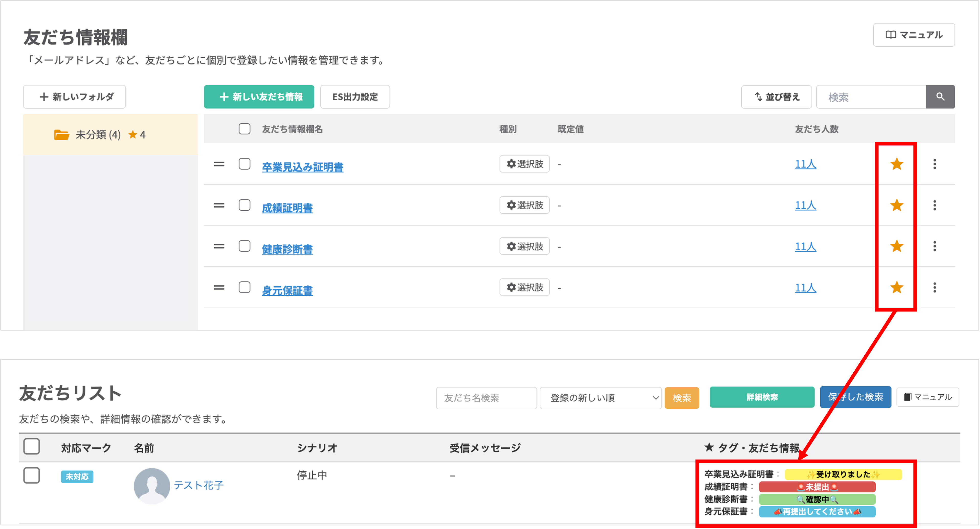Select the checkbox beside テスト花子 row
Image resolution: width=980 pixels, height=529 pixels.
click(x=31, y=475)
